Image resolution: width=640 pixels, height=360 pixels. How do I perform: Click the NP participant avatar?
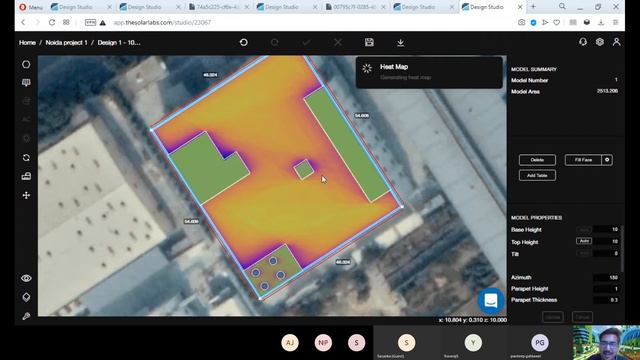point(323,342)
